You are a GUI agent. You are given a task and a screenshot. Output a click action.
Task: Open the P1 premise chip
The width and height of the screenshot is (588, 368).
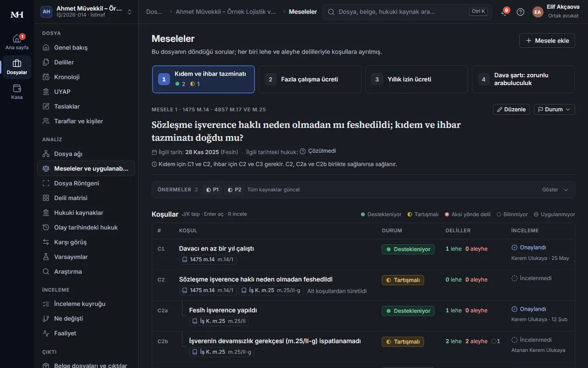212,190
